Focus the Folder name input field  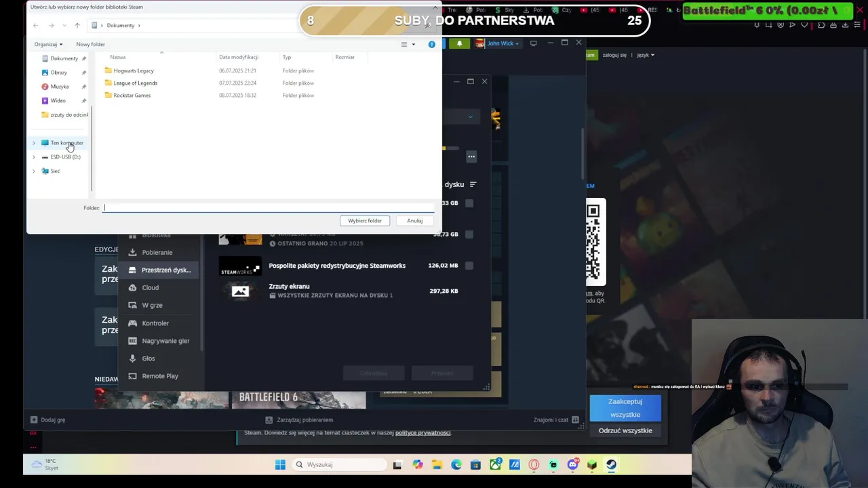pyautogui.click(x=268, y=207)
